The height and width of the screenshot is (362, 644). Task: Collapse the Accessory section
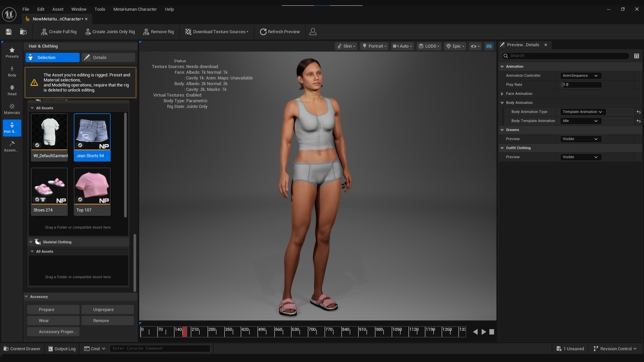27,297
